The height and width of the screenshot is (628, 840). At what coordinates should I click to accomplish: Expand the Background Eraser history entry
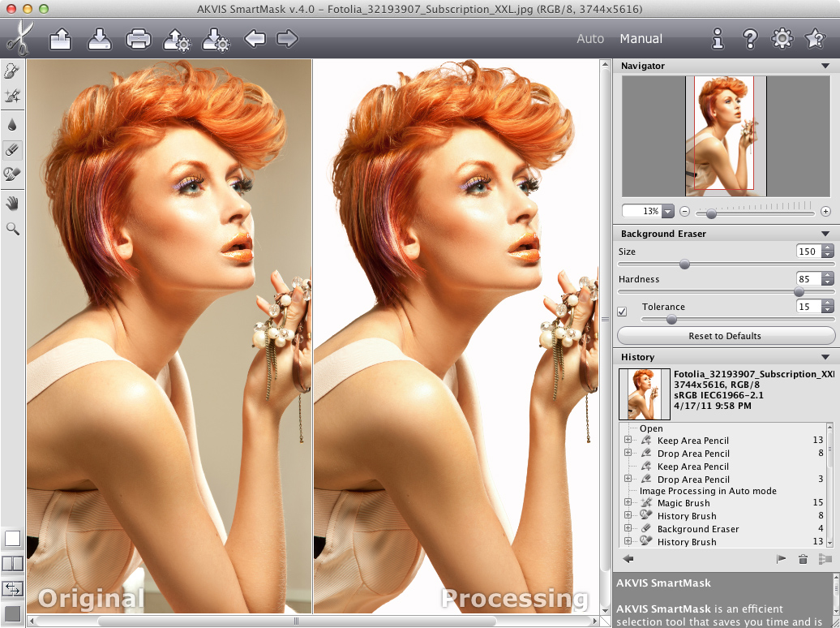tap(628, 529)
